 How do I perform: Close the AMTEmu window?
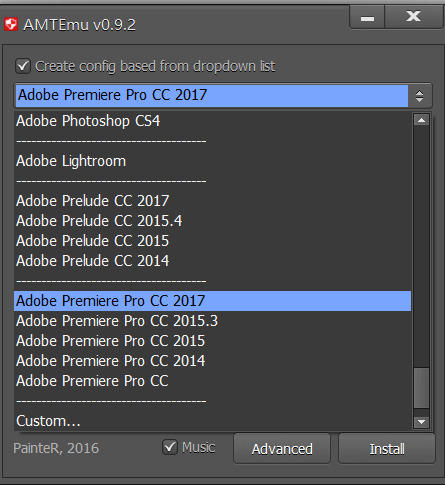(x=414, y=17)
